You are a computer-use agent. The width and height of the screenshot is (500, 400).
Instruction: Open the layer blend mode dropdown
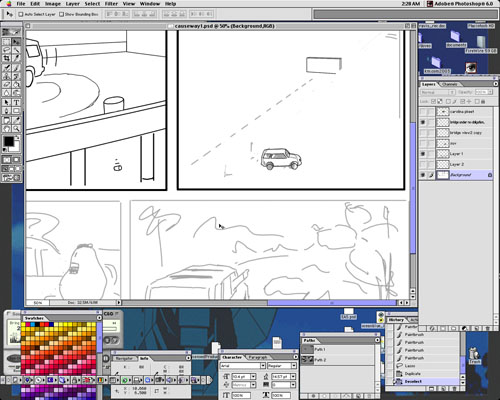pyautogui.click(x=438, y=92)
